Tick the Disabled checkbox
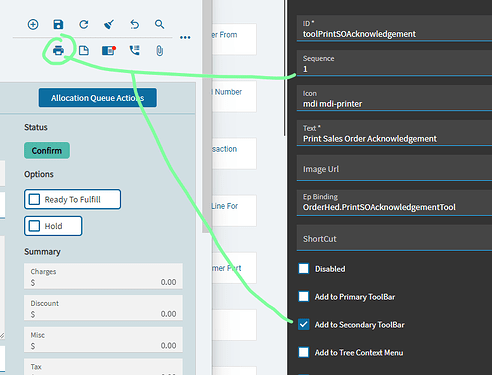 304,268
